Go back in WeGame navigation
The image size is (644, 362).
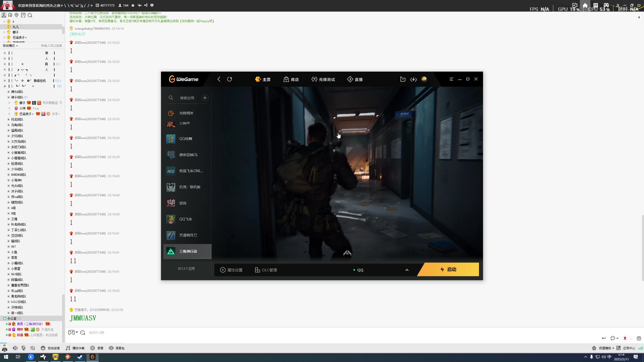pos(219,79)
